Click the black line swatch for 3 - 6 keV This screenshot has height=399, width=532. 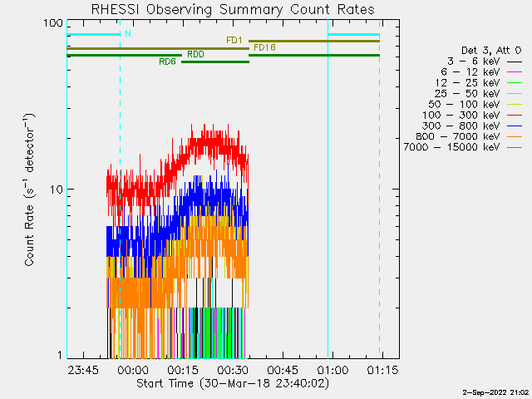515,62
